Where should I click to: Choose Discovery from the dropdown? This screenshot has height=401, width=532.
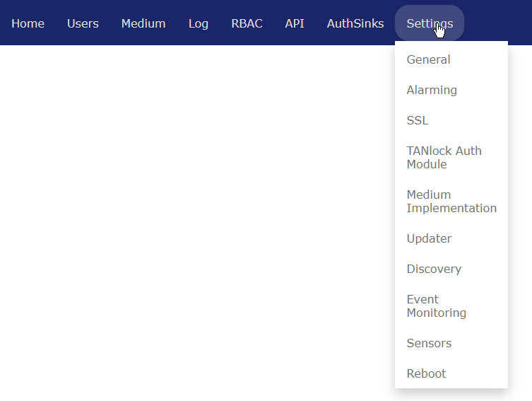point(434,269)
